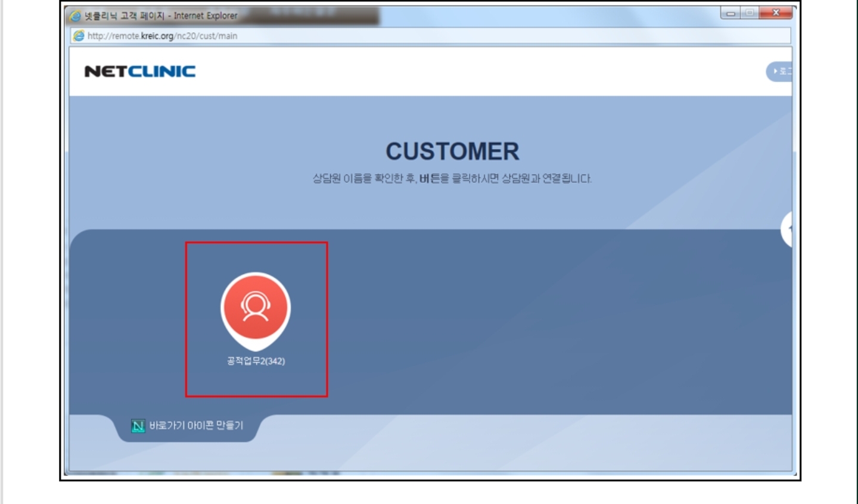The height and width of the screenshot is (504, 858).
Task: Click the 바로가기 아이콘 만들기 shortcut button
Action: coord(188,426)
